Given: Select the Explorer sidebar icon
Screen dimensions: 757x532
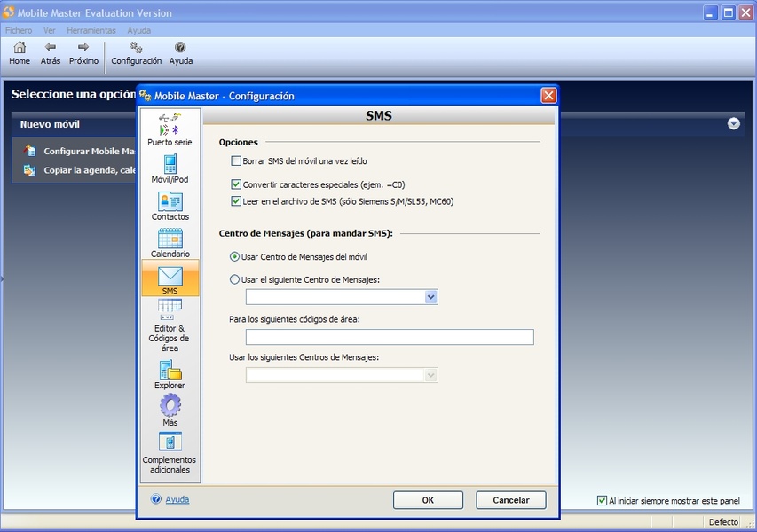Looking at the screenshot, I should point(170,371).
